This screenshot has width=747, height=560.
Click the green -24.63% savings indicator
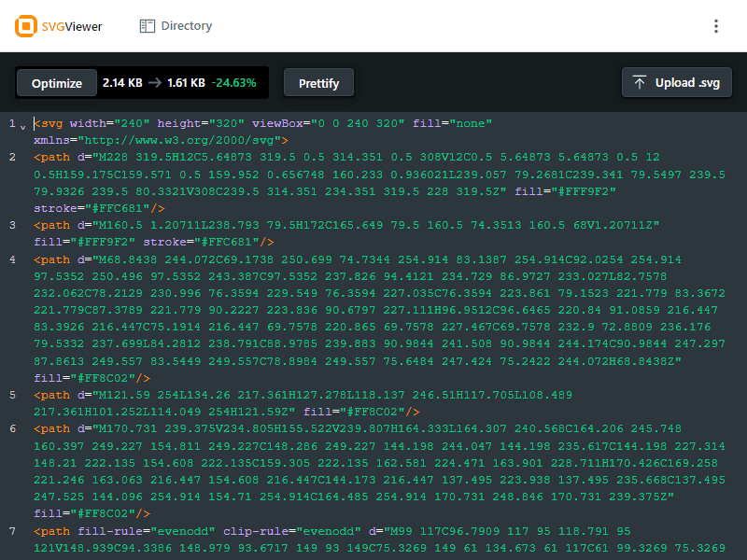coord(233,83)
